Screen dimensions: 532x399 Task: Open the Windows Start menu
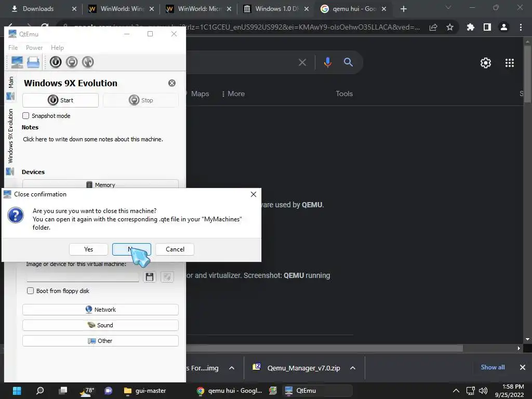[x=17, y=391]
